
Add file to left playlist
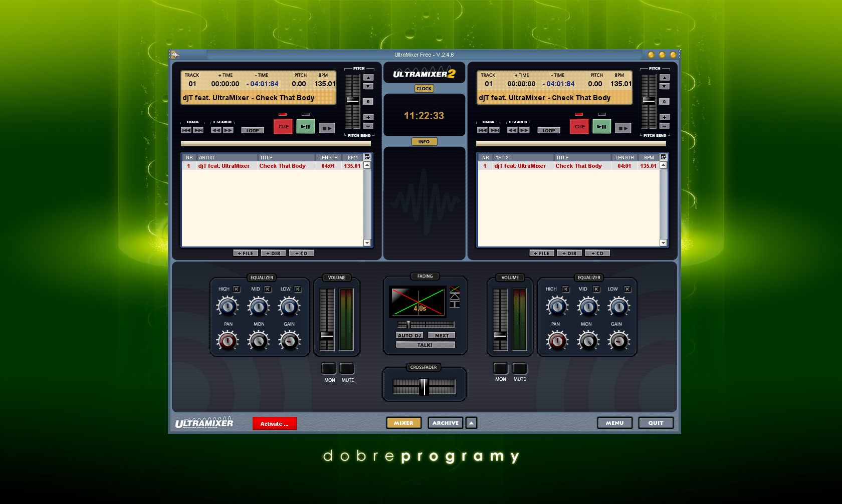click(246, 253)
